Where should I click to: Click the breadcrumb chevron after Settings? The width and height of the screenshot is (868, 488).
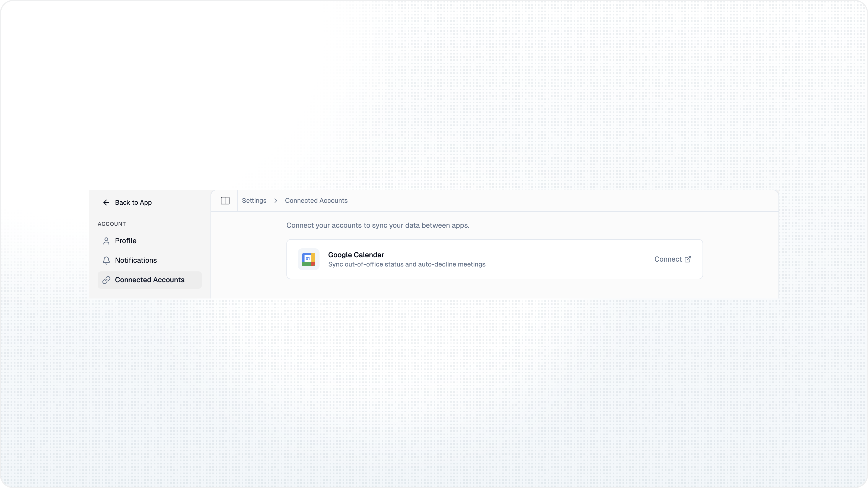coord(276,200)
